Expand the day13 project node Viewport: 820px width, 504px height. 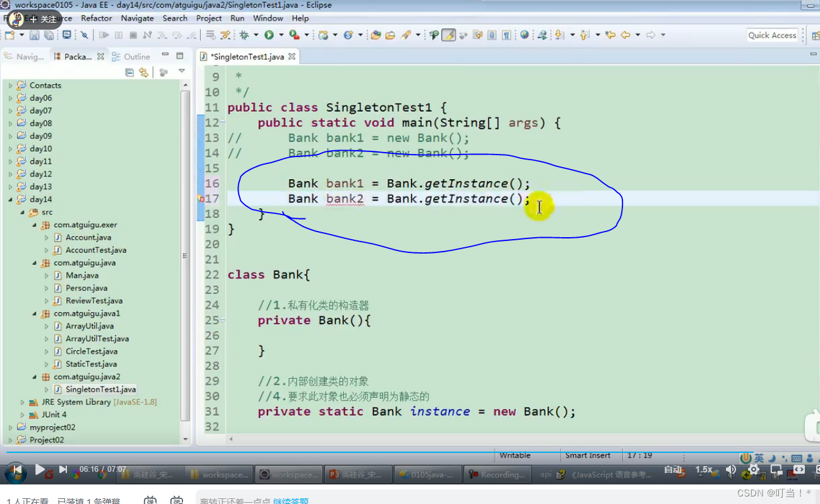click(10, 187)
